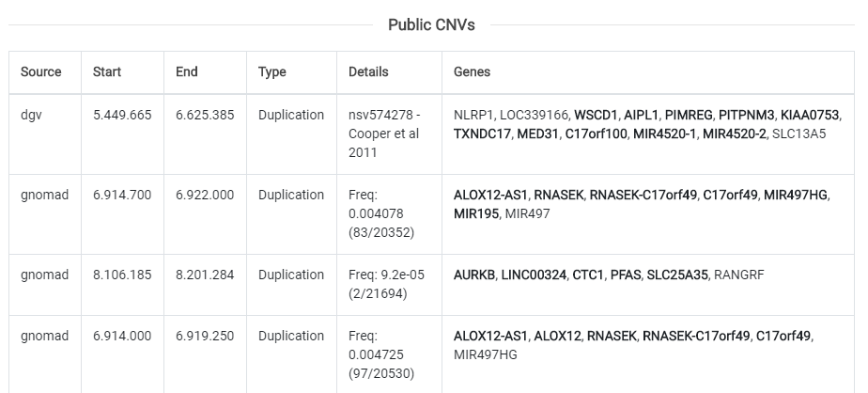Click the Genes column header
Viewport: 868px width, 393px height.
click(x=472, y=71)
